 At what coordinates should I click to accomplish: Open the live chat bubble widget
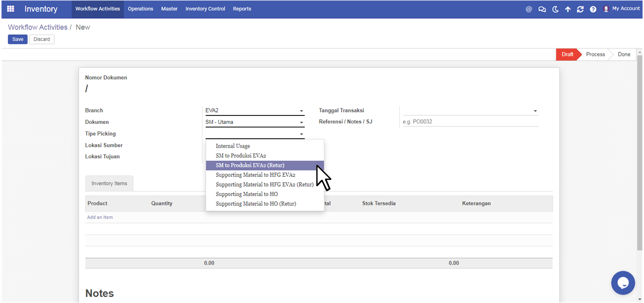tap(623, 283)
